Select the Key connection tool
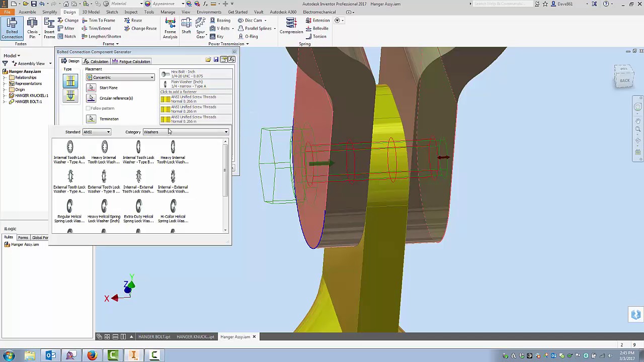 217,37
